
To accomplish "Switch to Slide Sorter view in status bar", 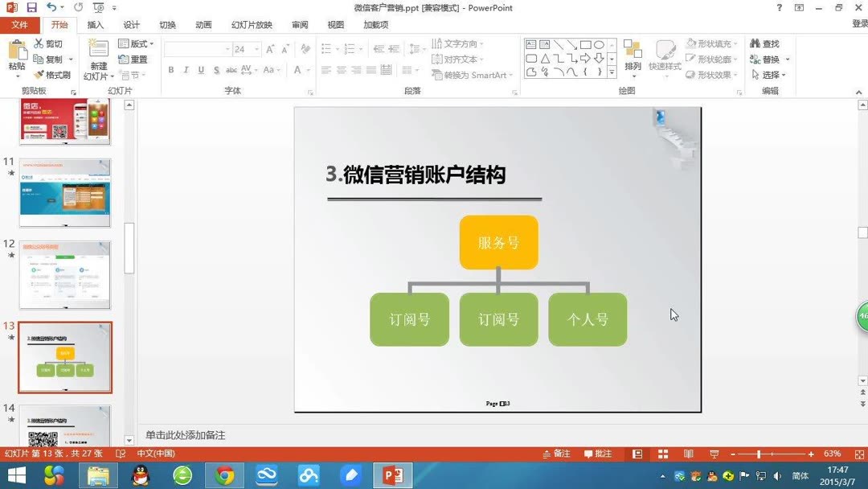I will tap(662, 453).
